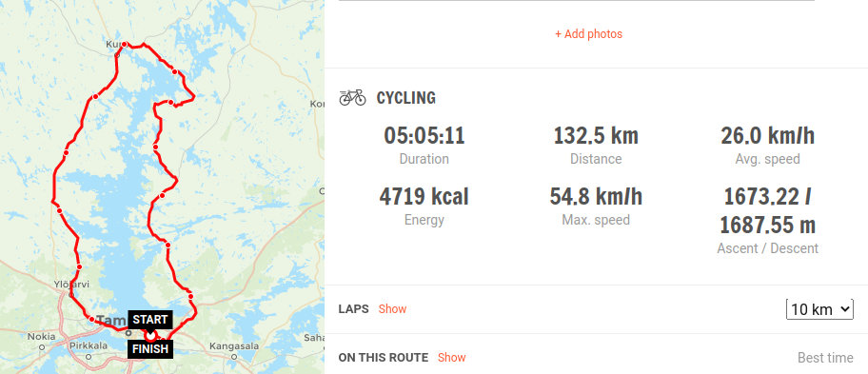The height and width of the screenshot is (374, 868).
Task: Open the 10 km lap distance dropdown
Action: (819, 309)
